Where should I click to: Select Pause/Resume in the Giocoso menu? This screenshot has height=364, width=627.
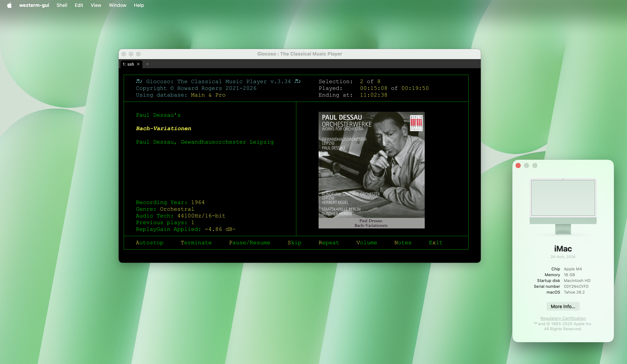(x=250, y=243)
